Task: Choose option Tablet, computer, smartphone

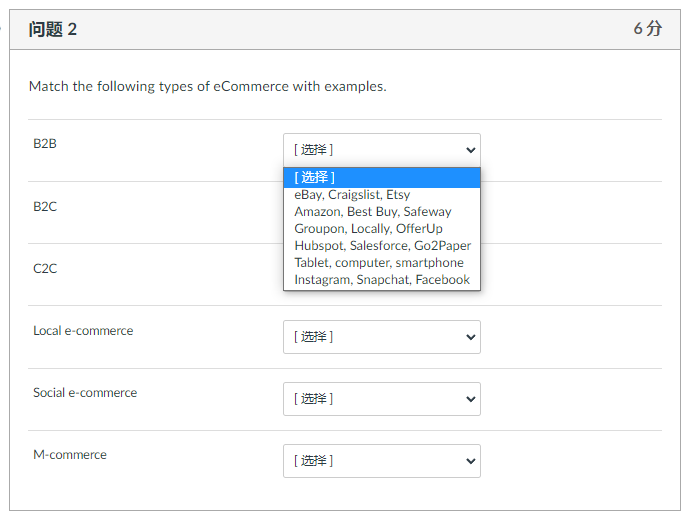Action: [382, 263]
